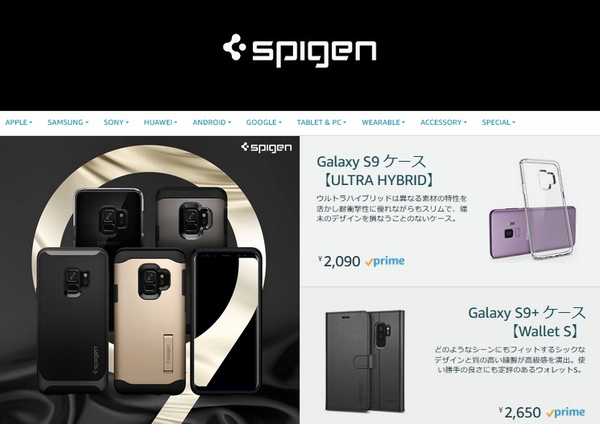The image size is (600, 424).
Task: Click the black Wallet S case image
Action: 365,361
